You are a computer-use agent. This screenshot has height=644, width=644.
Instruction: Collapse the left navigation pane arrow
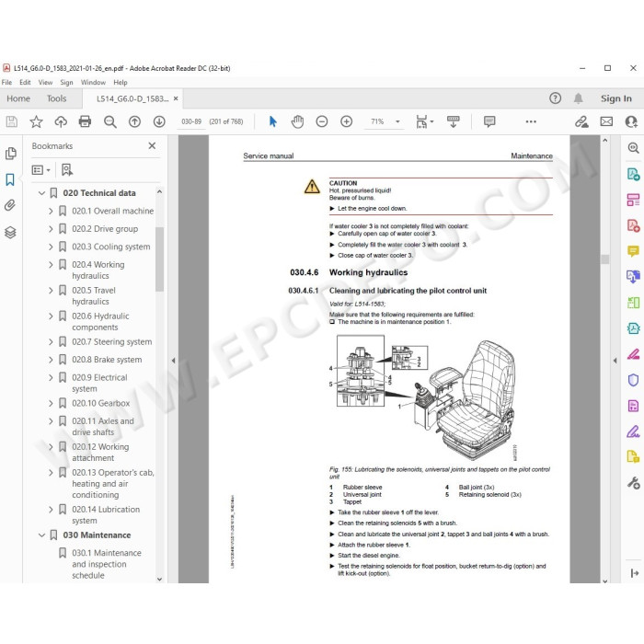click(173, 361)
